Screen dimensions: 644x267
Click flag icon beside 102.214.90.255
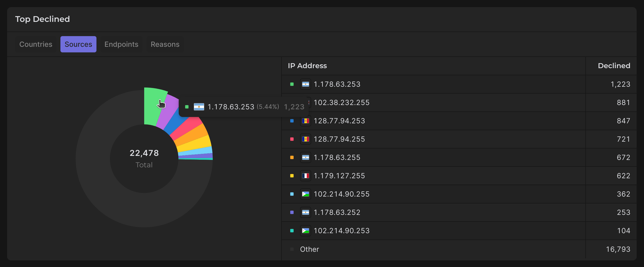click(305, 194)
